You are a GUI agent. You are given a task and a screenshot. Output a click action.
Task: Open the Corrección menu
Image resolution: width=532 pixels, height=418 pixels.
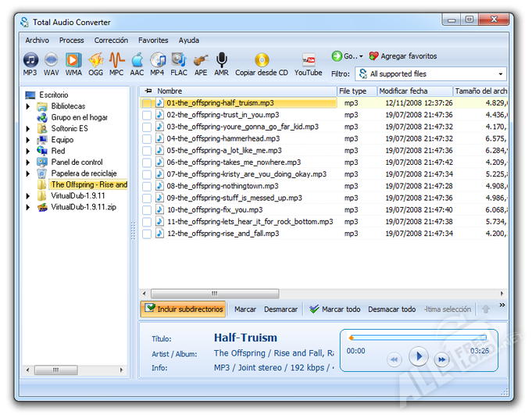111,41
